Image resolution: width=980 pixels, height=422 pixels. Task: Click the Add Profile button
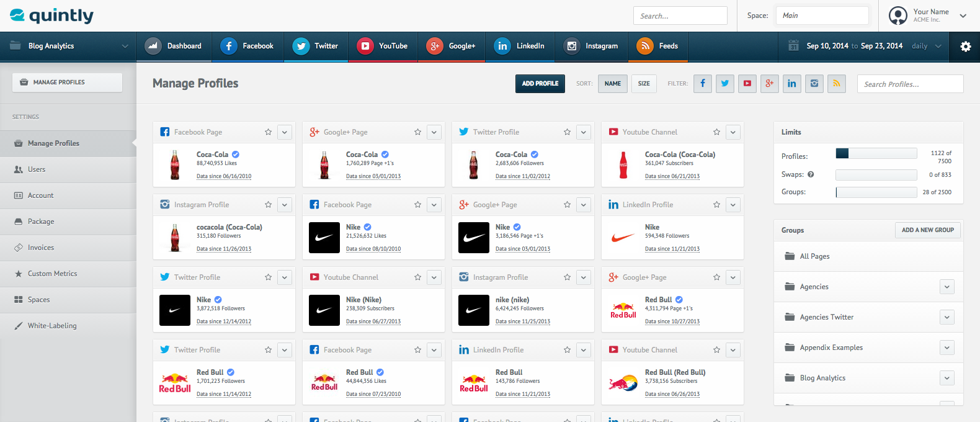click(x=540, y=84)
